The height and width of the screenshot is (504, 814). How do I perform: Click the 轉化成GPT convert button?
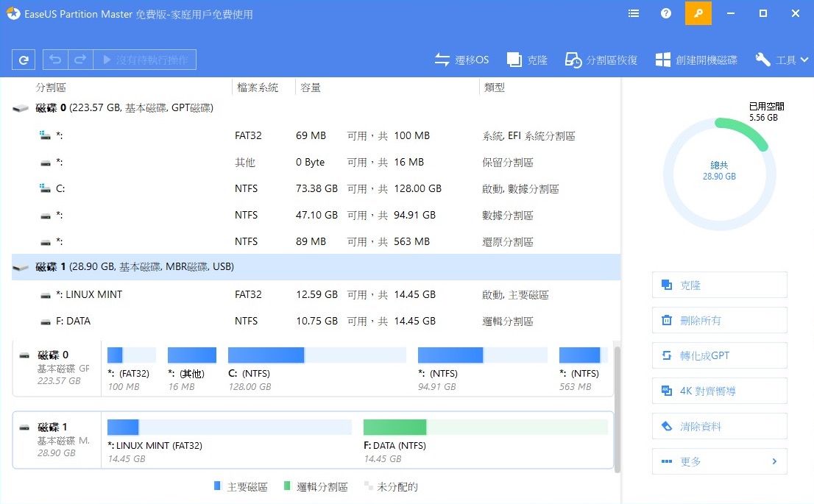(x=720, y=355)
